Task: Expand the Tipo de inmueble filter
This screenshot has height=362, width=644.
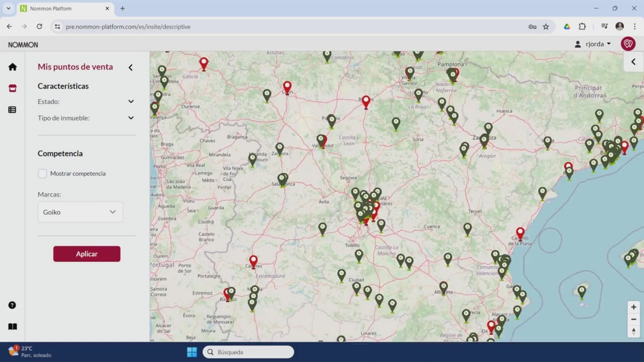Action: (x=131, y=118)
